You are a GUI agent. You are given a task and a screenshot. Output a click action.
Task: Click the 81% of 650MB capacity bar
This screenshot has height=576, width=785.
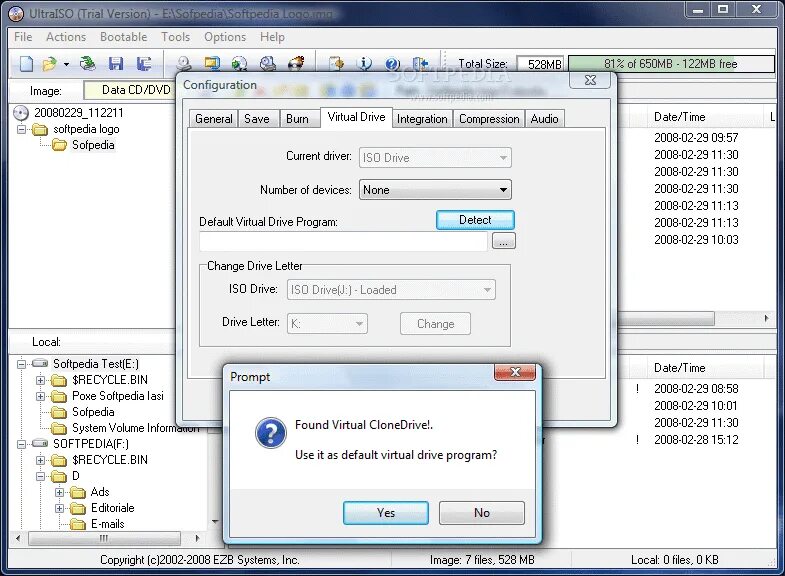[671, 64]
